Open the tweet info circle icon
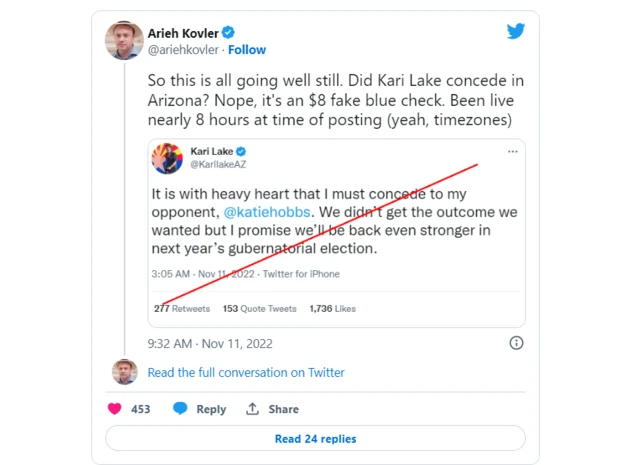 coord(516,343)
